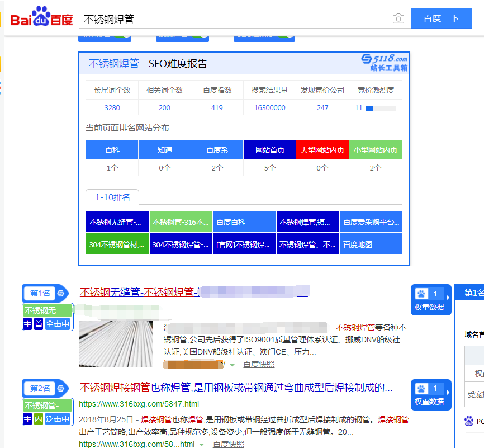Click the 泛击中 tag under 第2名
The image size is (484, 448).
(58, 419)
